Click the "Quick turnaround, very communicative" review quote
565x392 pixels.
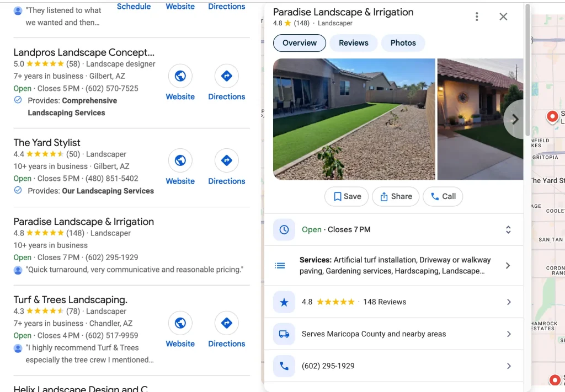tap(135, 270)
